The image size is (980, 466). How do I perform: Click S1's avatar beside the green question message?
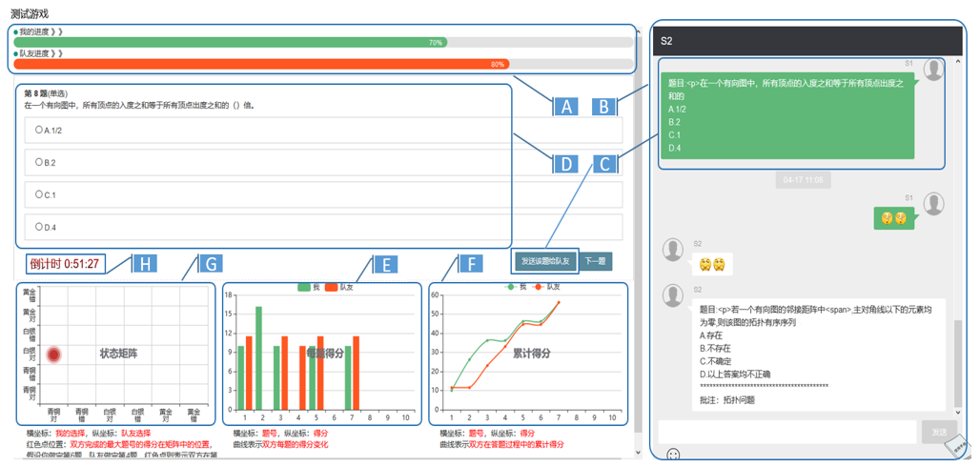click(x=933, y=70)
